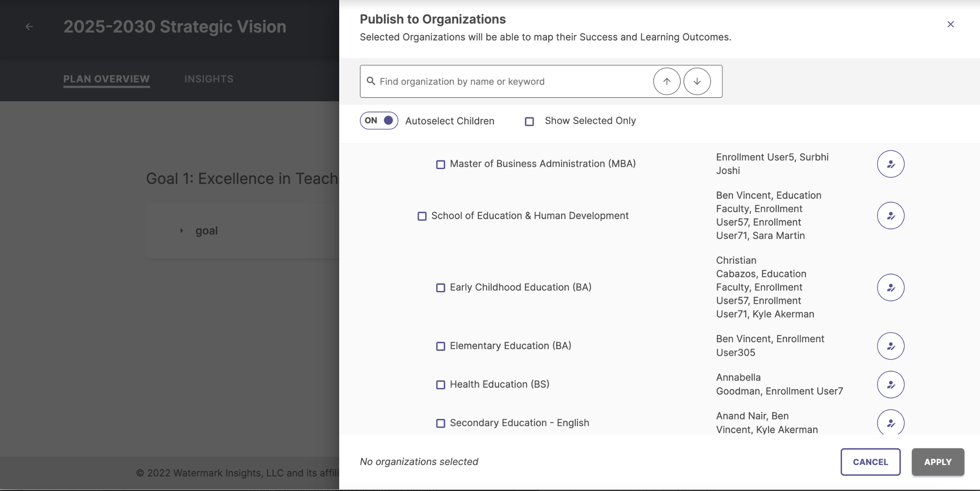Screen dimensions: 980x491
Task: Click the 2025-2030 Strategic Vision title
Action: 175,26
